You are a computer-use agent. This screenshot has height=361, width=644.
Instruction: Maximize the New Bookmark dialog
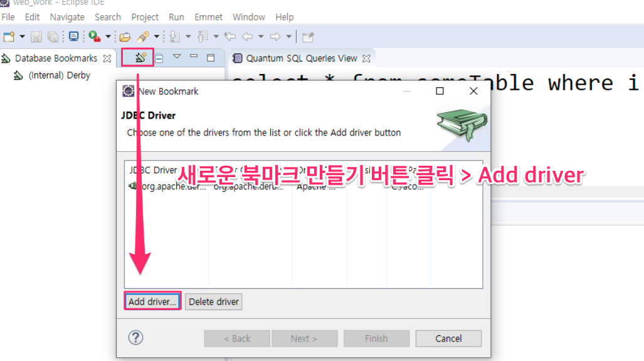click(x=440, y=91)
